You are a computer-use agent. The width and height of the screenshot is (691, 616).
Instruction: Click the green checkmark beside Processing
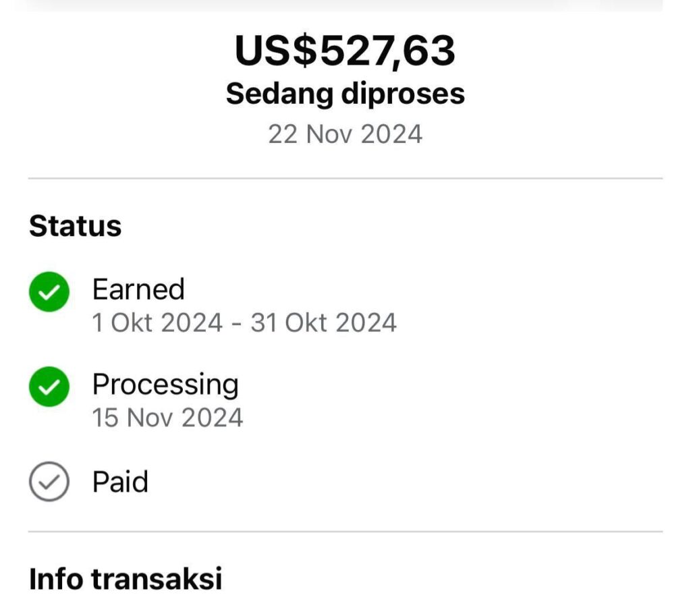tap(49, 387)
